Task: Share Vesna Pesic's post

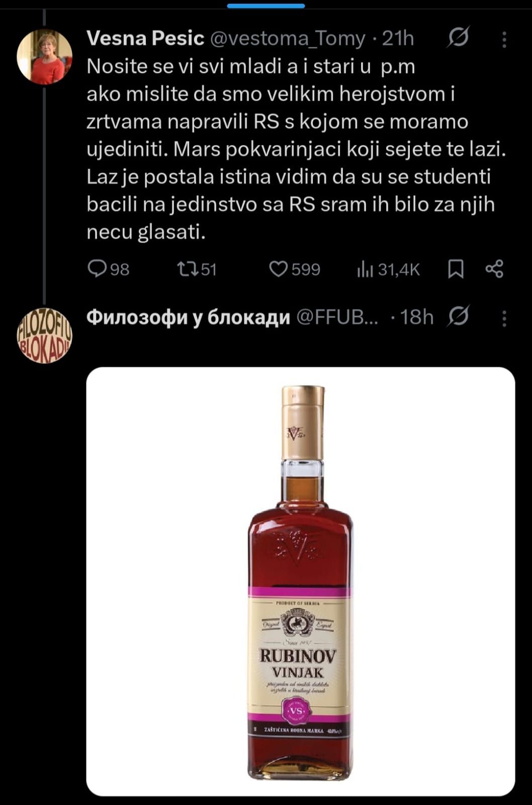Action: pyautogui.click(x=494, y=269)
